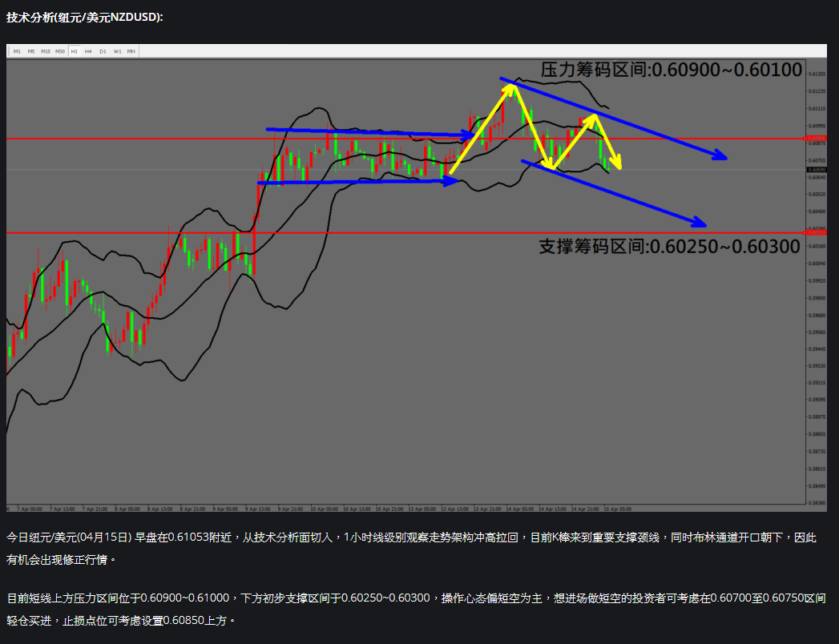Switch chart to MN monthly timeframe
Screen dimensions: 839x644
pyautogui.click(x=131, y=51)
